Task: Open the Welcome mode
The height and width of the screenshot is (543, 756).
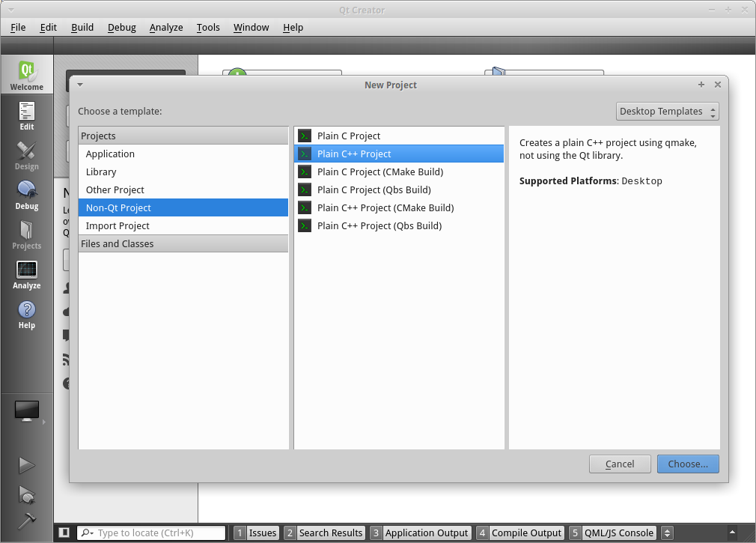Action: (x=27, y=76)
